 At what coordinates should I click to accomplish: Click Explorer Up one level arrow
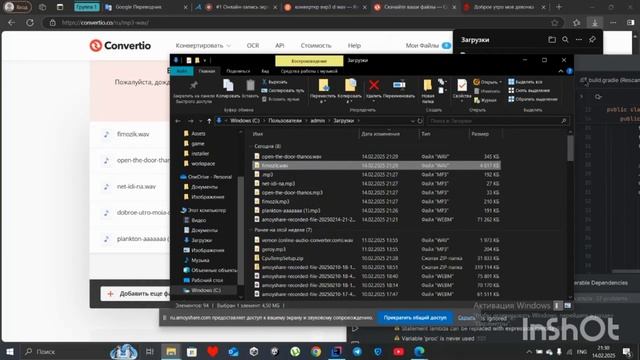tap(209, 121)
